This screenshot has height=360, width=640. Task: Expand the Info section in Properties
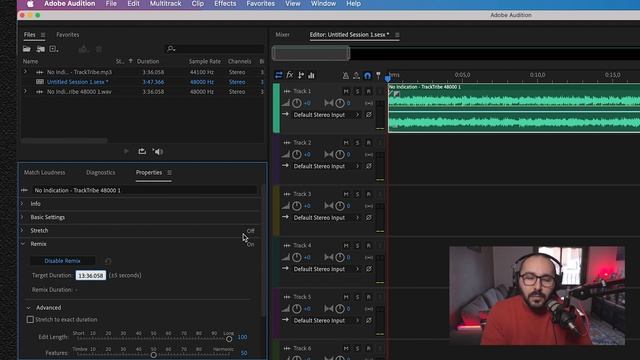pyautogui.click(x=22, y=204)
